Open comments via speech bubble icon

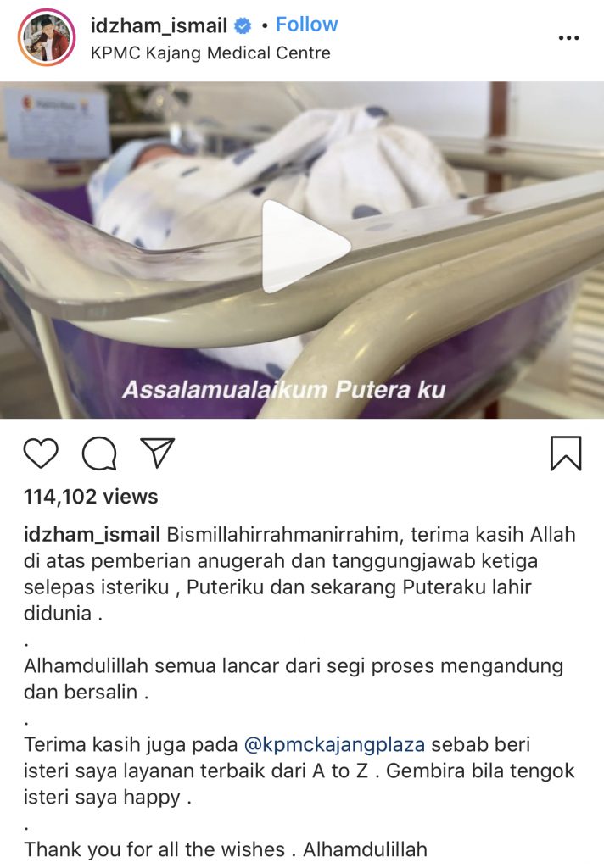tap(99, 453)
